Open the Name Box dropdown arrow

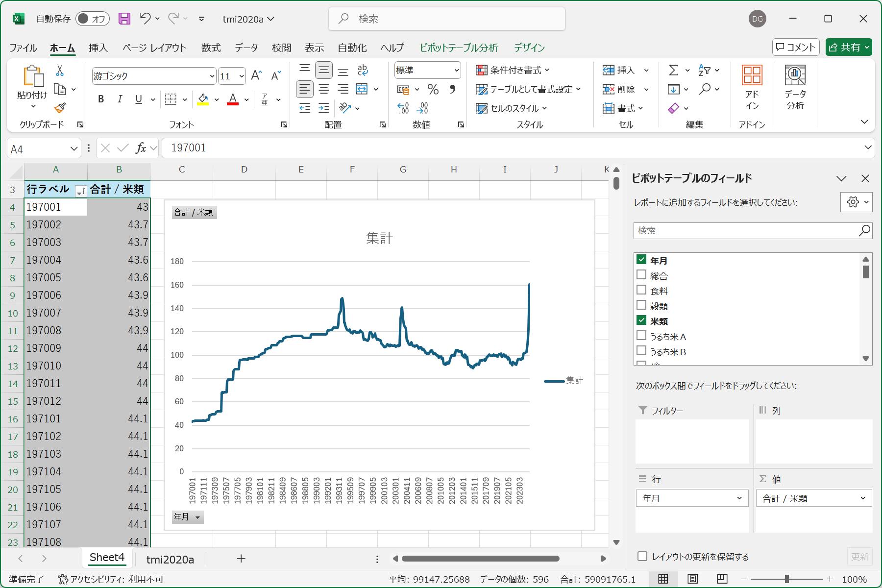74,148
